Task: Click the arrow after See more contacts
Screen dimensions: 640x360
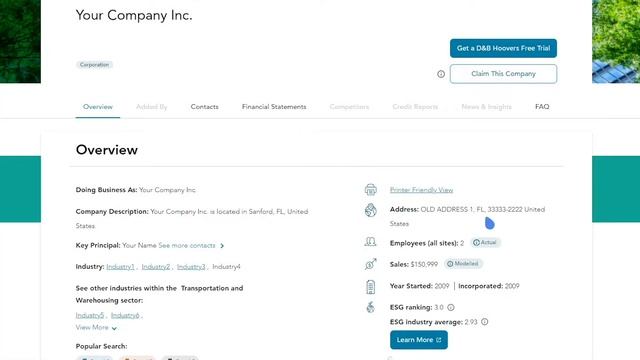Action: [222, 246]
